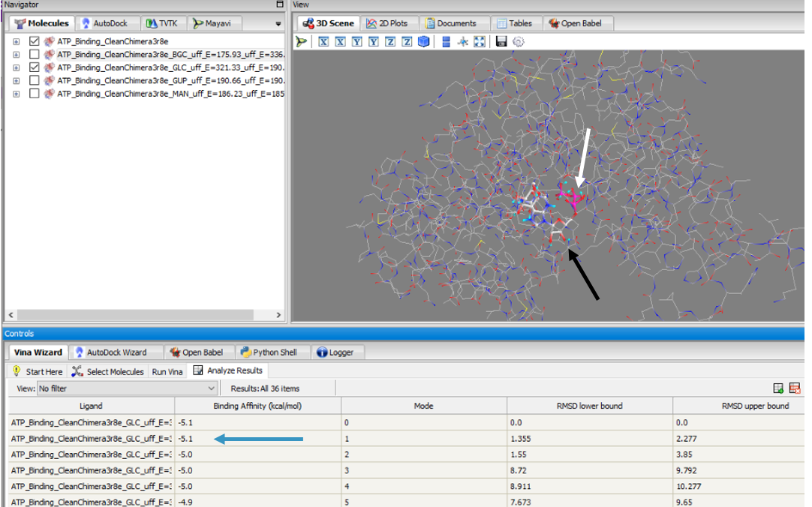This screenshot has width=812, height=507.
Task: Click the save scene floppy disk icon
Action: click(x=501, y=42)
